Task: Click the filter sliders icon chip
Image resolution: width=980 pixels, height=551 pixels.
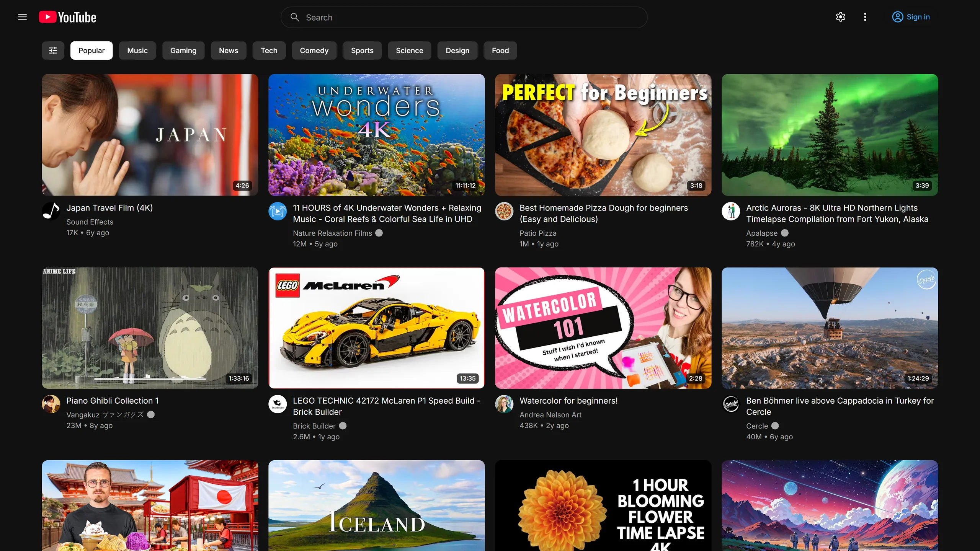Action: [x=53, y=51]
